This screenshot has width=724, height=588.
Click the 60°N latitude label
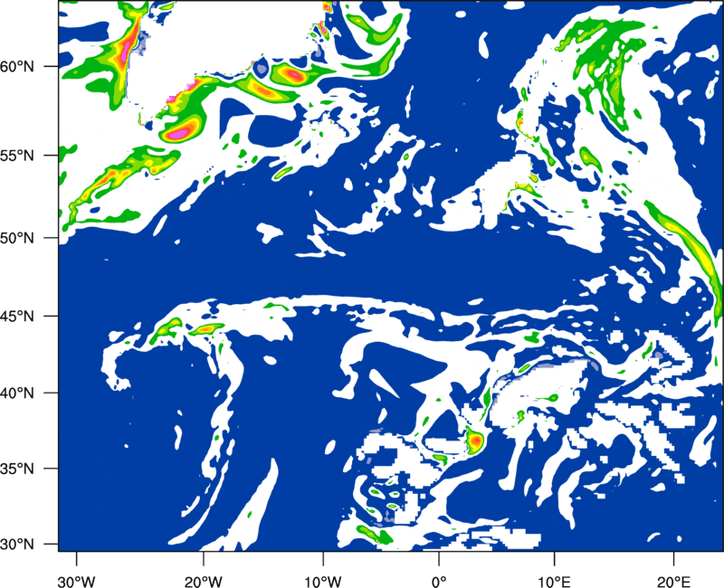pyautogui.click(x=17, y=66)
